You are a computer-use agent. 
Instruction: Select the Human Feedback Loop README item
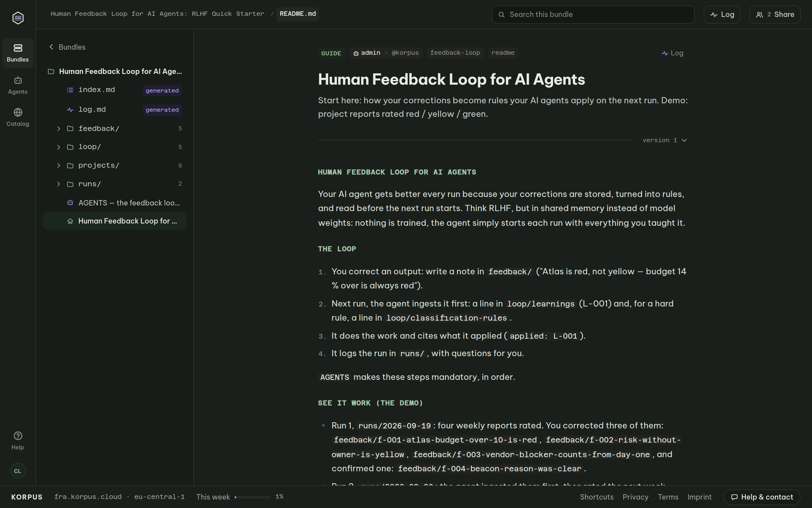pos(115,221)
